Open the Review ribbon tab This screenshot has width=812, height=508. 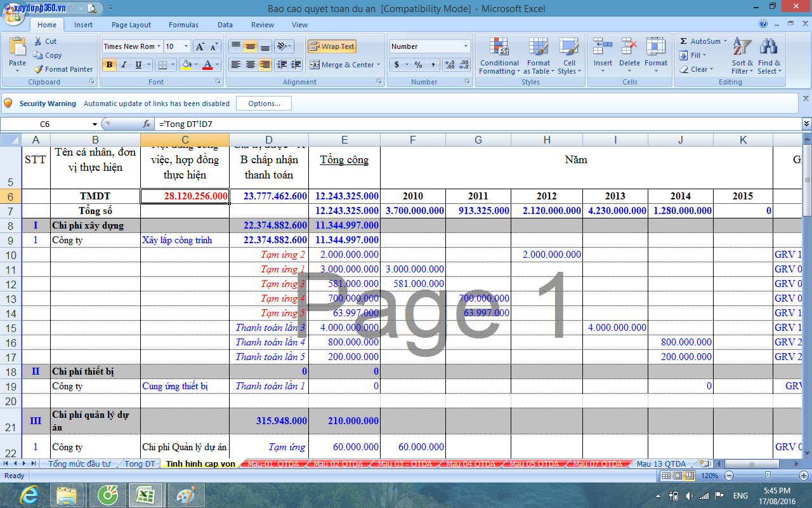[263, 25]
